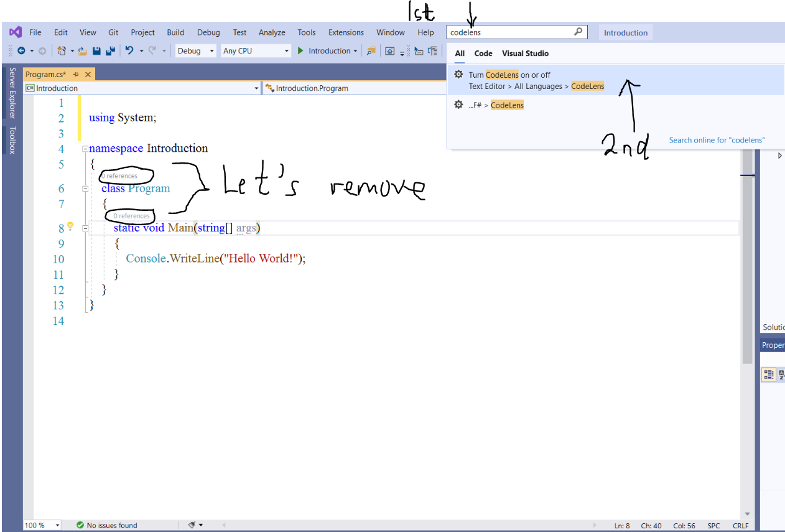The image size is (785, 532).
Task: Click the Open File folder icon
Action: tap(83, 51)
